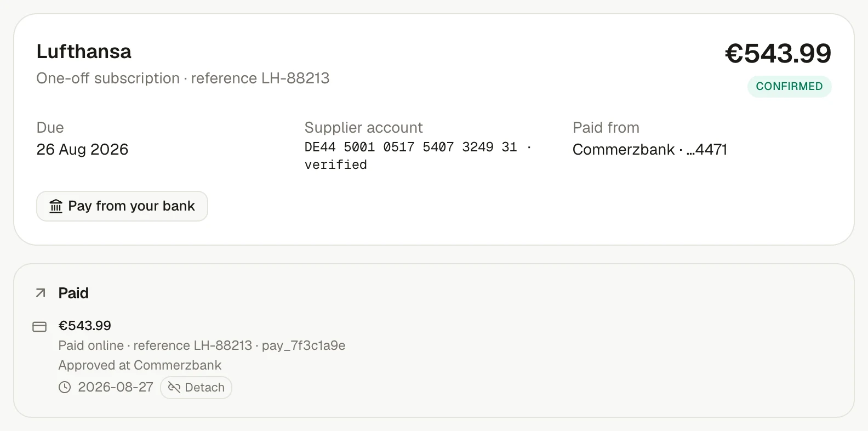Click the bank building icon
This screenshot has height=431, width=868.
pyautogui.click(x=56, y=206)
